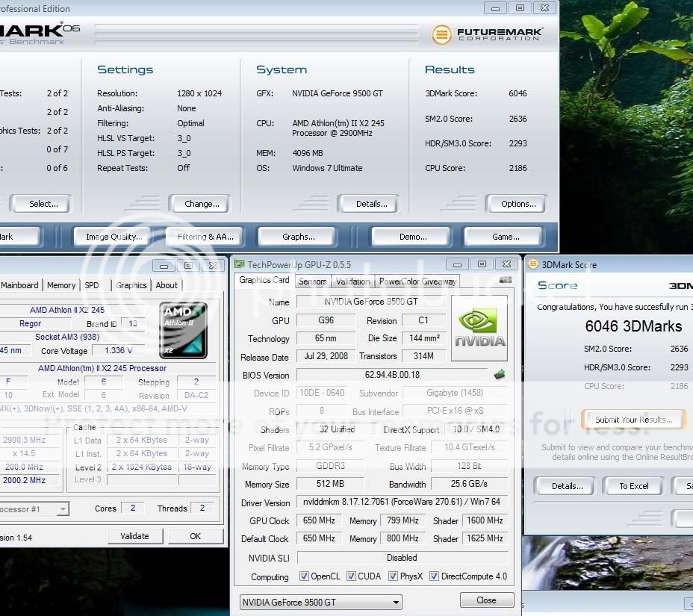Open Details... in the 3DMark Score window
The image size is (693, 616).
565,486
